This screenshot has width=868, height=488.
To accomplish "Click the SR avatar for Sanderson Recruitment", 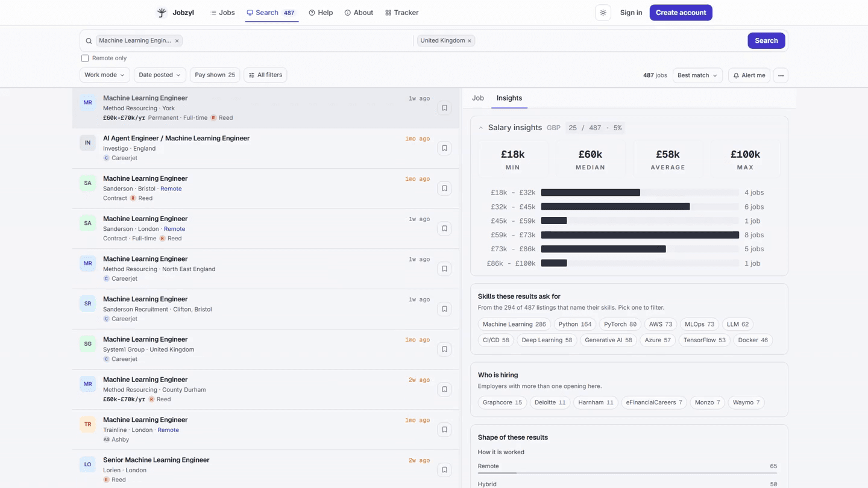I will (x=87, y=304).
